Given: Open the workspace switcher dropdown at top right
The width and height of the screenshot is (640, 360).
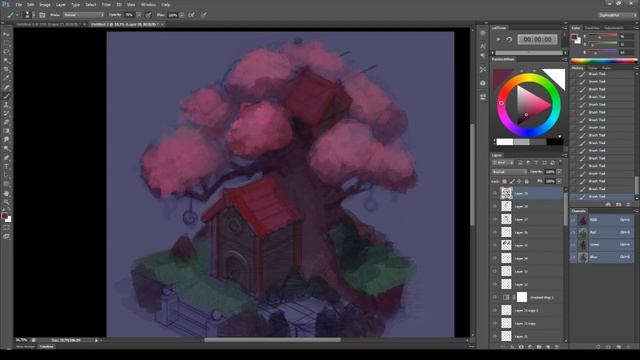Looking at the screenshot, I should pyautogui.click(x=618, y=15).
